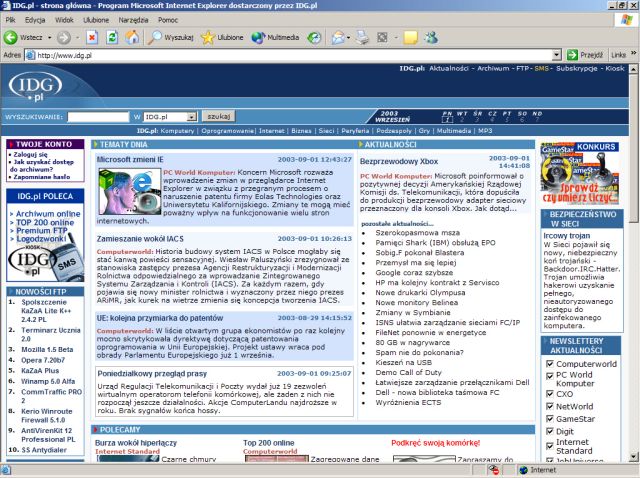This screenshot has height=478, width=640.
Task: Click the Messenger toolbar icon
Action: click(431, 38)
